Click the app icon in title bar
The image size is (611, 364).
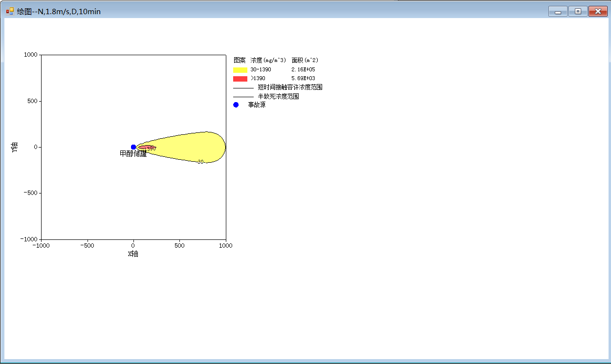tap(10, 11)
